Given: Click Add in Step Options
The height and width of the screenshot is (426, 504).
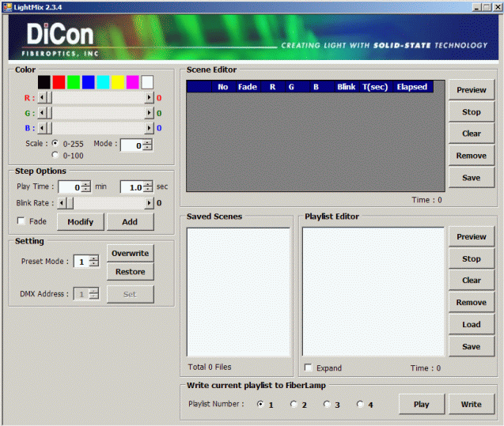Looking at the screenshot, I should coord(130,222).
